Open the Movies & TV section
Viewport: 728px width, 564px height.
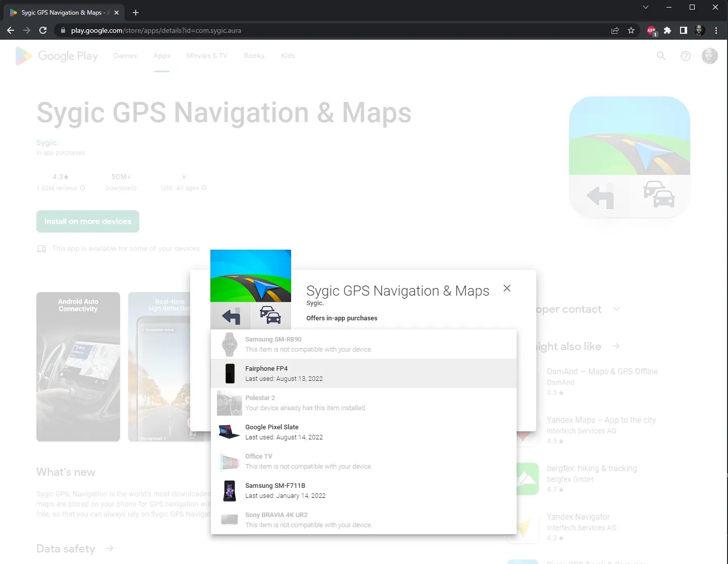coord(207,55)
